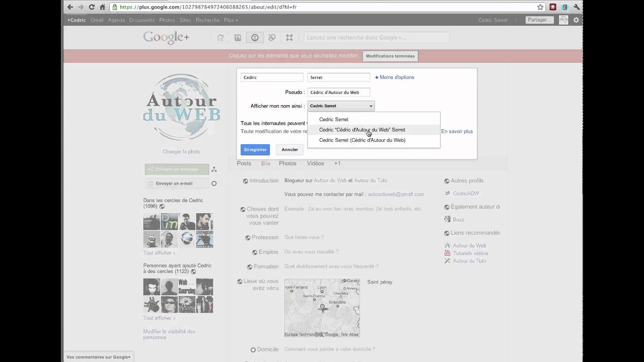This screenshot has height=362, width=644.
Task: Bookmark this page with the star icon
Action: [540, 7]
